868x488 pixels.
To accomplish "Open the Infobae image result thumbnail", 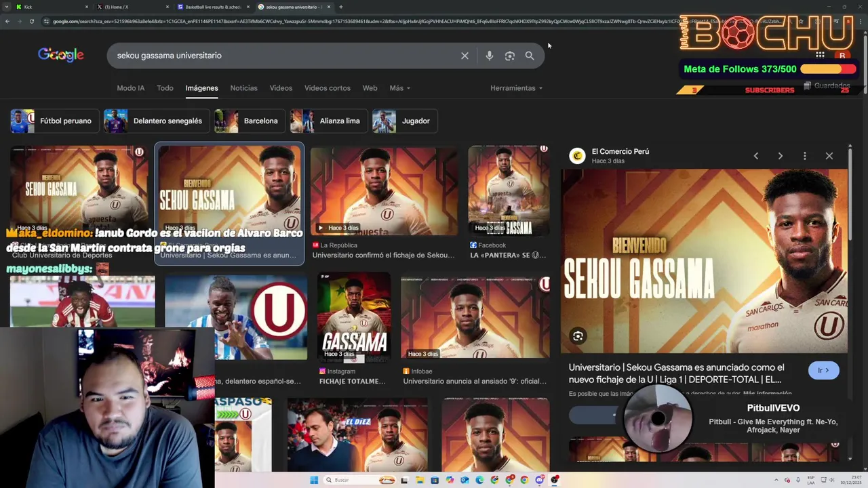I will (x=475, y=317).
